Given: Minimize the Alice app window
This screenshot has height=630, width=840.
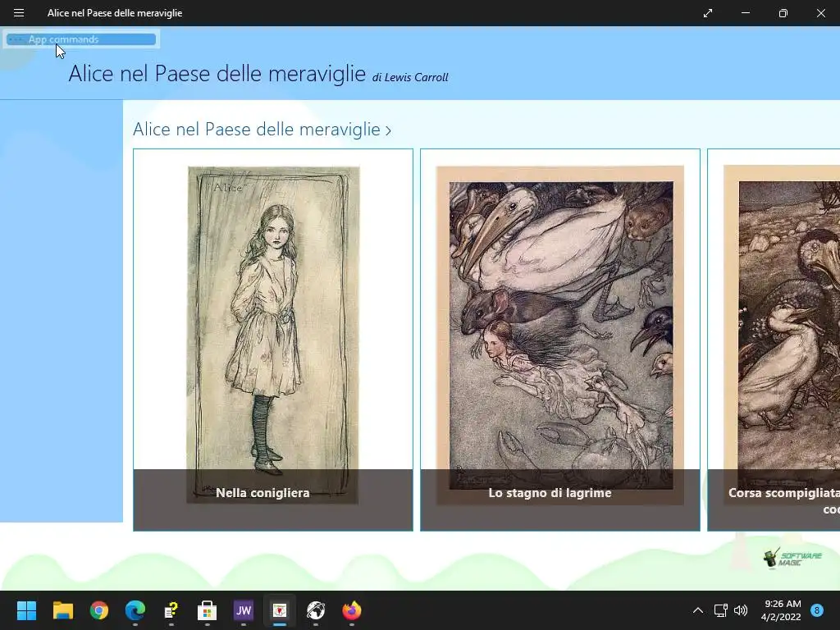Looking at the screenshot, I should point(745,13).
